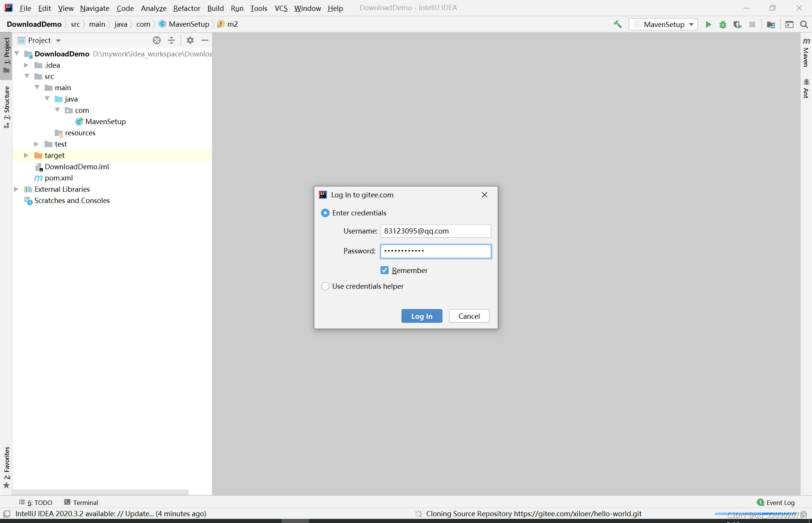Click the Locate file crosshair icon
Screen dimensions: 812x523
pos(157,40)
